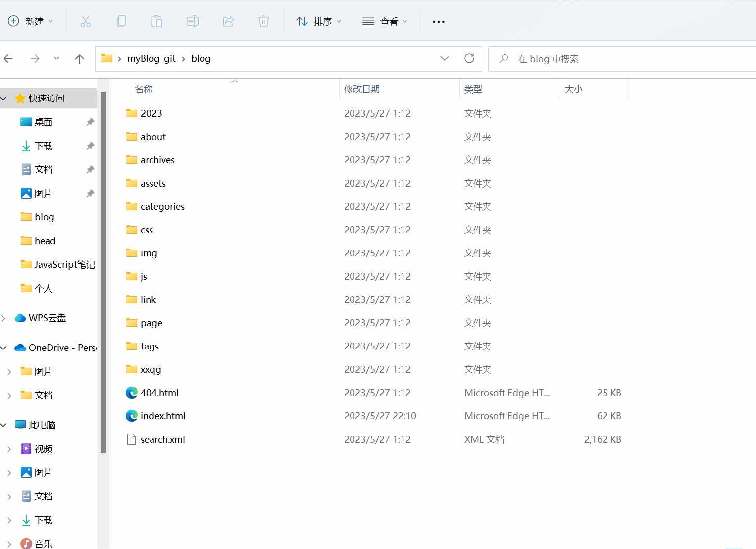Click the Share icon in toolbar
The width and height of the screenshot is (756, 549).
point(228,21)
